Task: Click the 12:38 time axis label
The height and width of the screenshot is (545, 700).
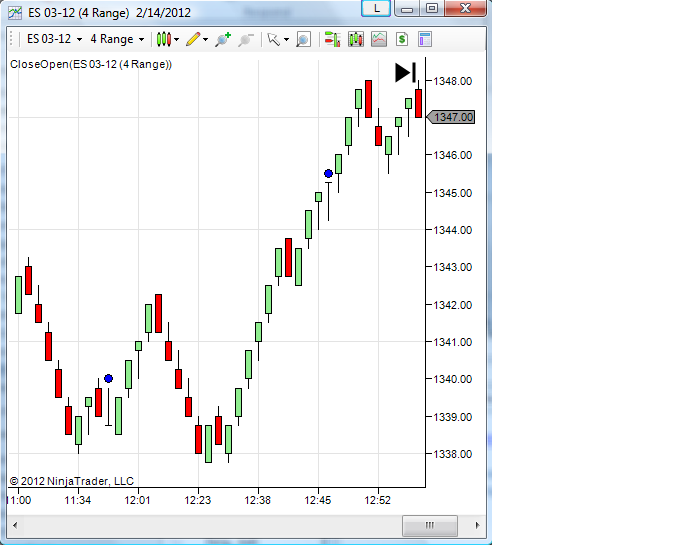Action: (258, 500)
